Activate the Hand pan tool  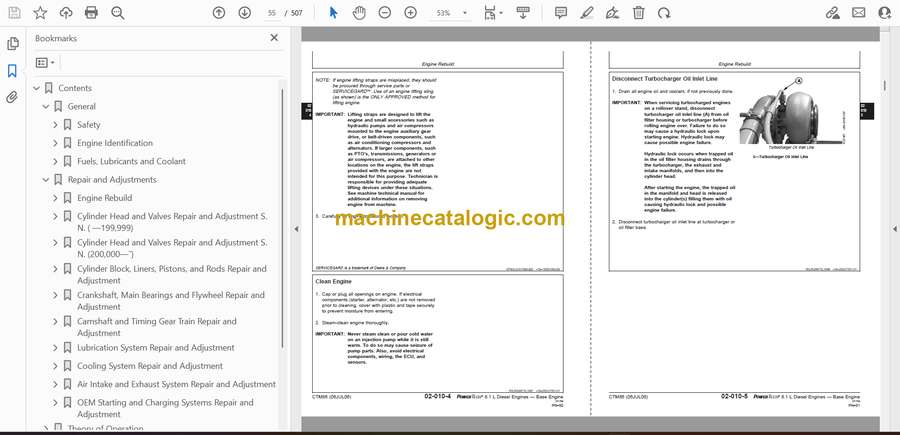pos(359,13)
